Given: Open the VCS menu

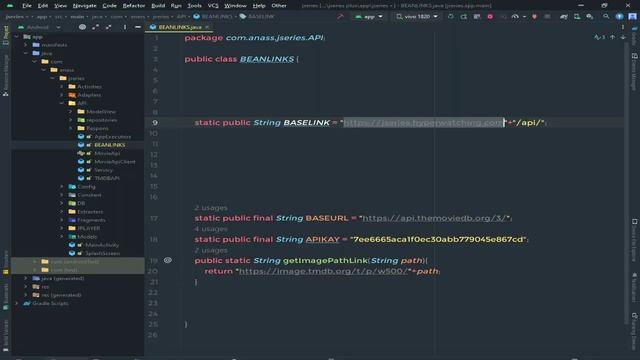Looking at the screenshot, I should click(x=213, y=6).
